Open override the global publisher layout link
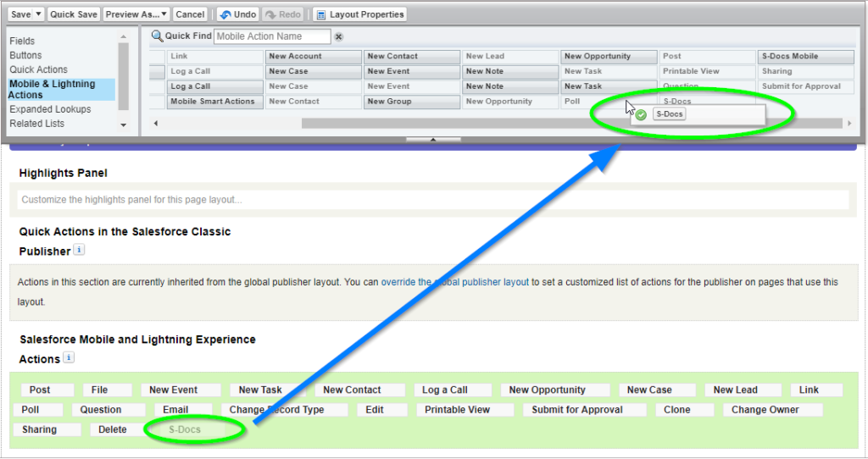868x459 pixels. tap(454, 282)
